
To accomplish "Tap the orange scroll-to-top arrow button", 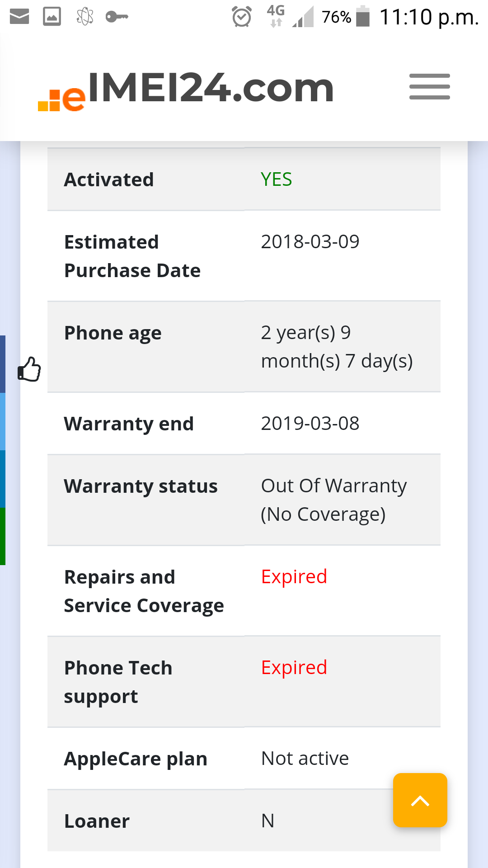I will coord(420,800).
